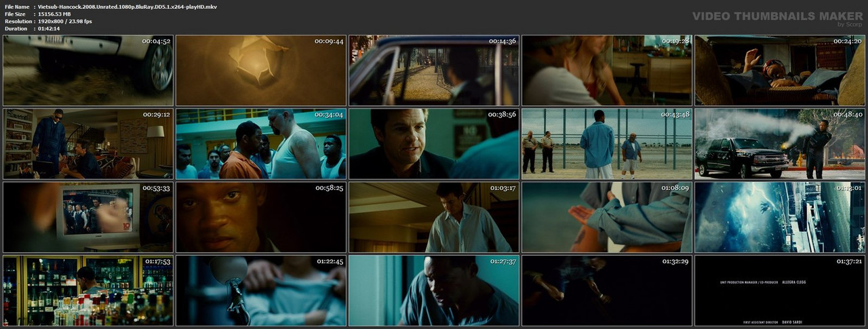
Task: Select the thumbnail at 01:13:01
Action: (x=780, y=217)
